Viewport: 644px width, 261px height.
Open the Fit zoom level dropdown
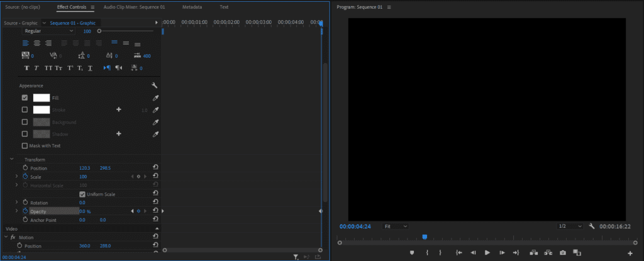395,226
